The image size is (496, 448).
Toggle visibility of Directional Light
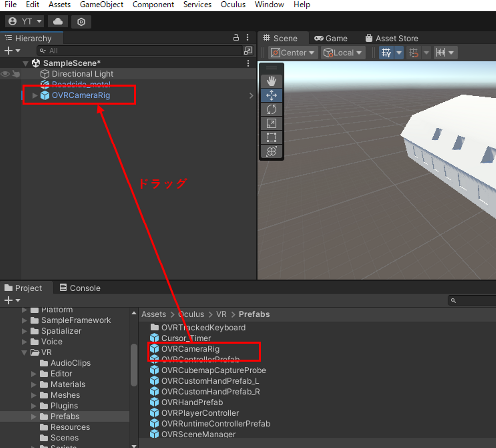coord(5,74)
